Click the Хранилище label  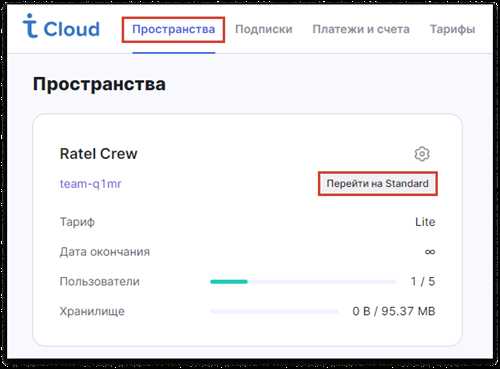click(92, 311)
